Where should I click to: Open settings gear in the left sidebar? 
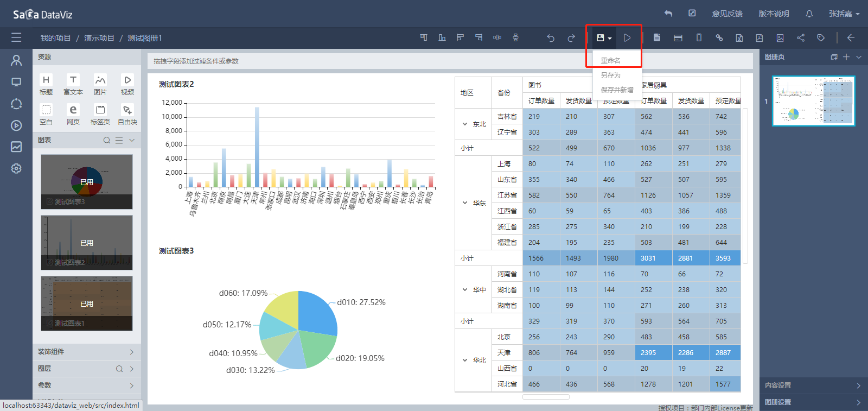pos(16,168)
